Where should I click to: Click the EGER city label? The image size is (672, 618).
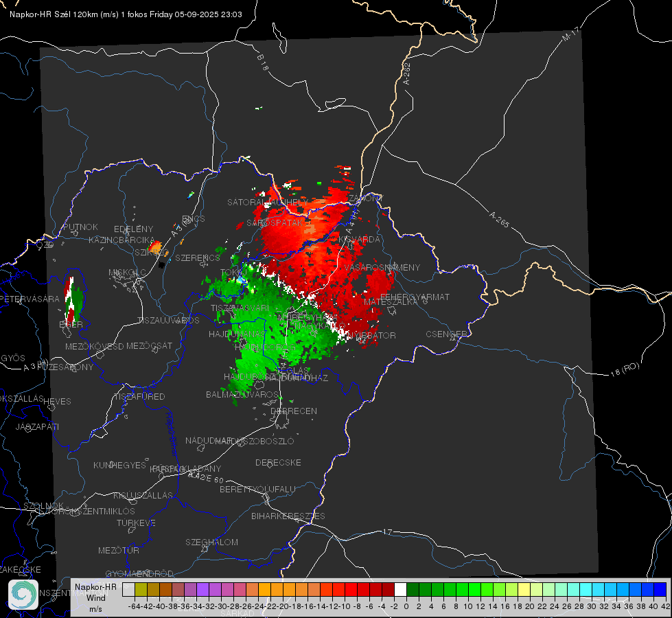tap(71, 325)
